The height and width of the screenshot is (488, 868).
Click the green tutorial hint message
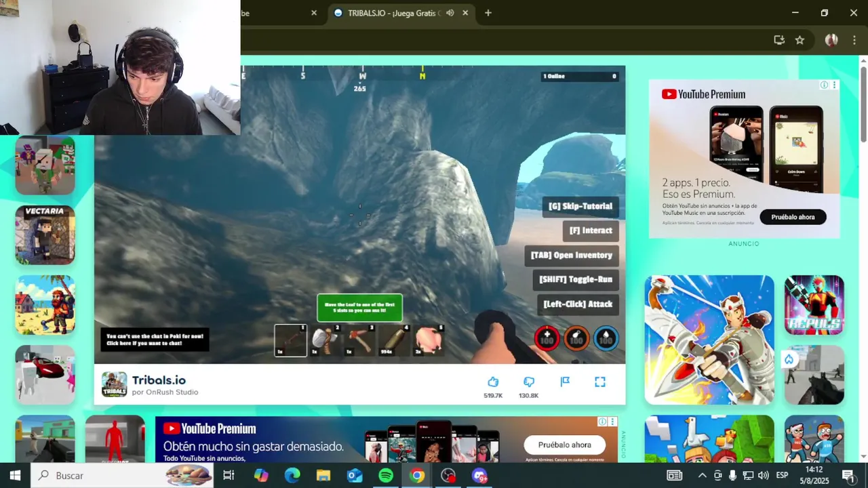359,308
